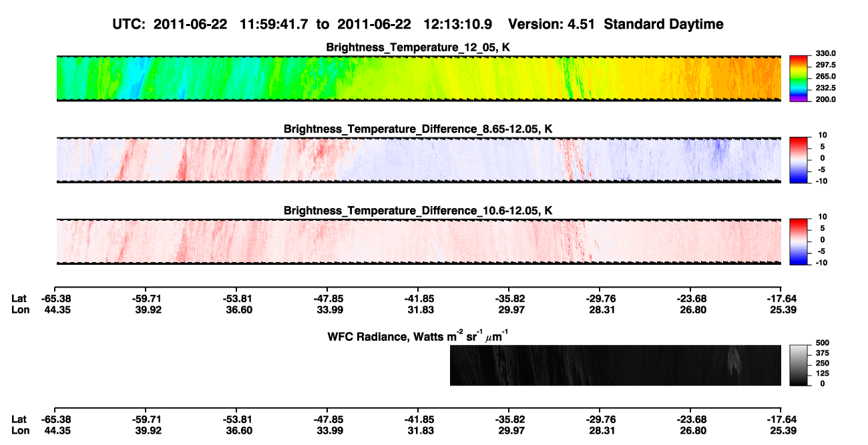Click the 8.65-12.05 red-blue colorbar
Image resolution: width=868 pixels, height=445 pixels.
tap(799, 160)
